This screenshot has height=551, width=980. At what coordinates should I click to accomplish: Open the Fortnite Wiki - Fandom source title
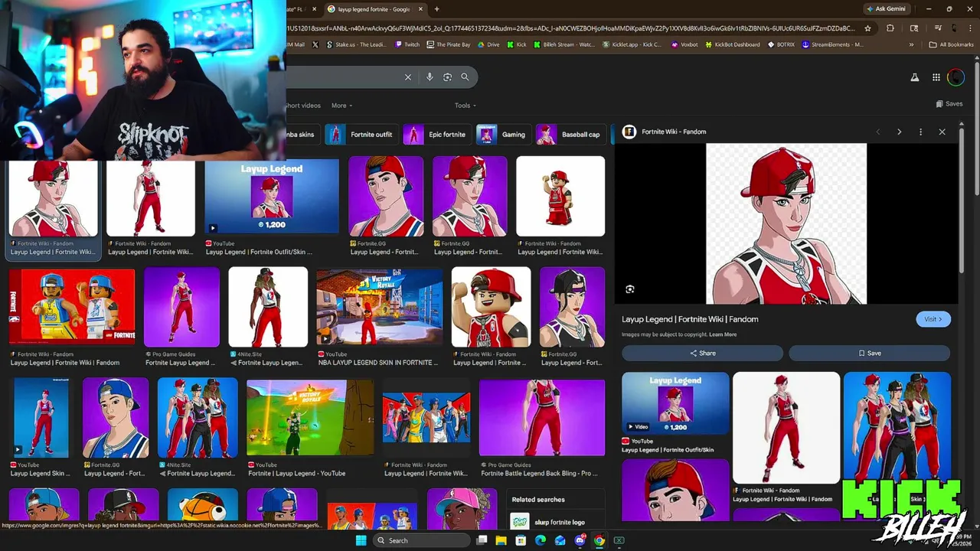pyautogui.click(x=674, y=132)
